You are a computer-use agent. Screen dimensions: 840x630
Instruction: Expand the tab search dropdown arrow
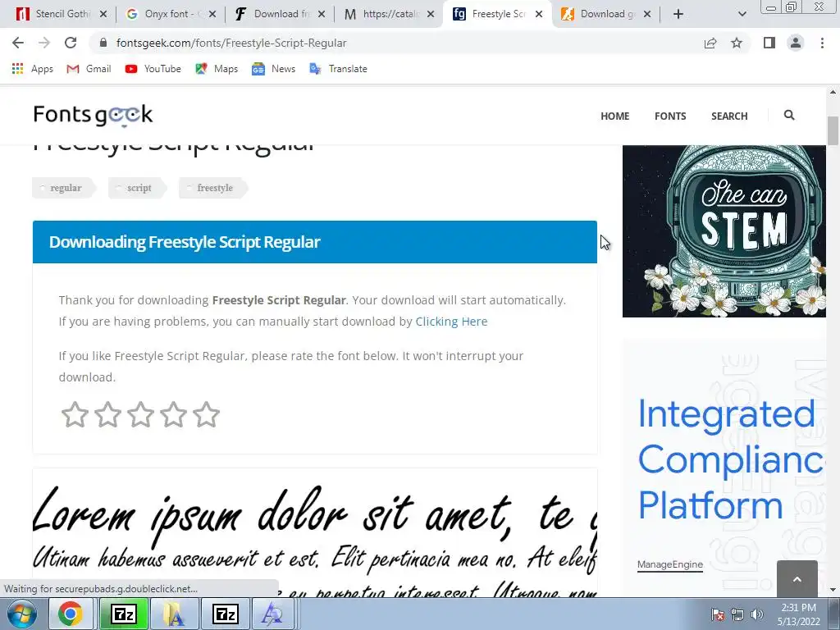[x=742, y=14]
